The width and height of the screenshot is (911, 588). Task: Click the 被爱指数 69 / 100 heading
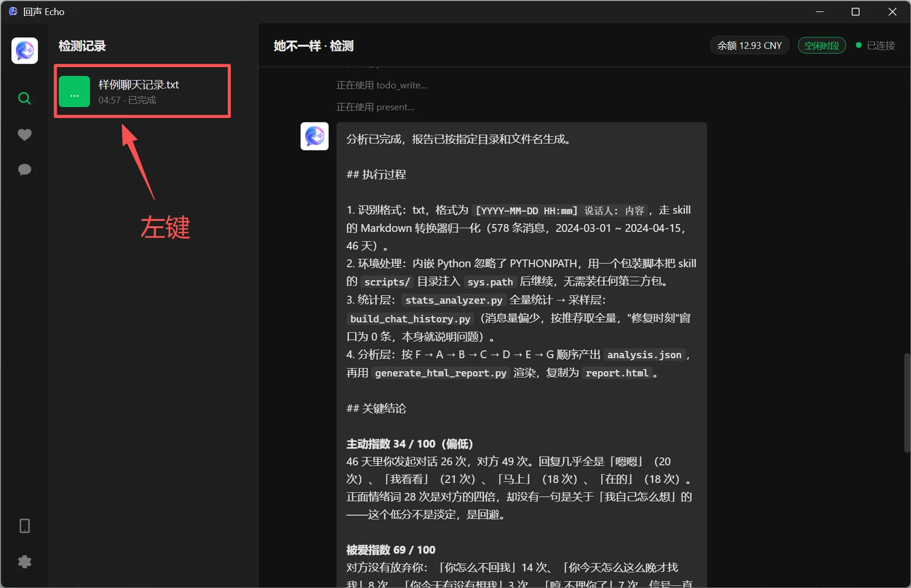[x=391, y=550]
